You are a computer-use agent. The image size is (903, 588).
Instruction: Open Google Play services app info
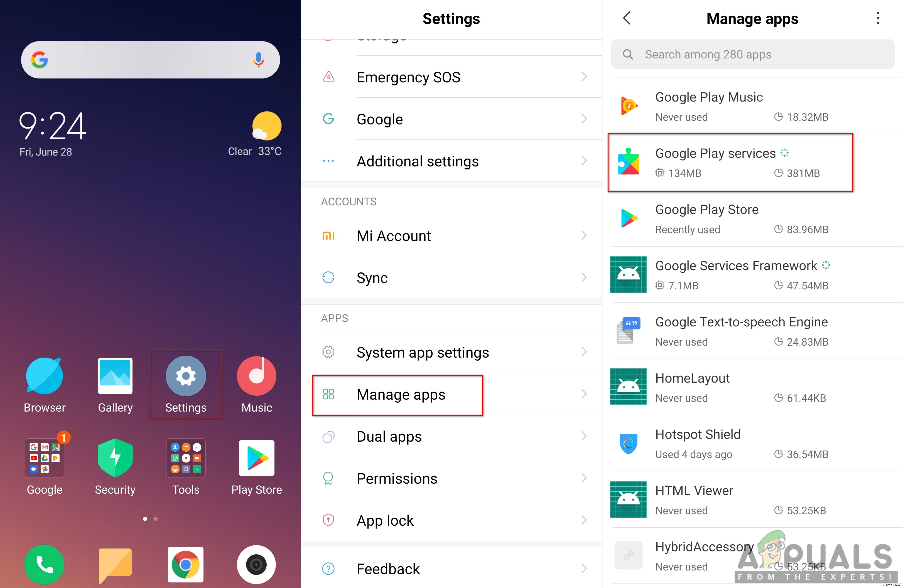[752, 163]
